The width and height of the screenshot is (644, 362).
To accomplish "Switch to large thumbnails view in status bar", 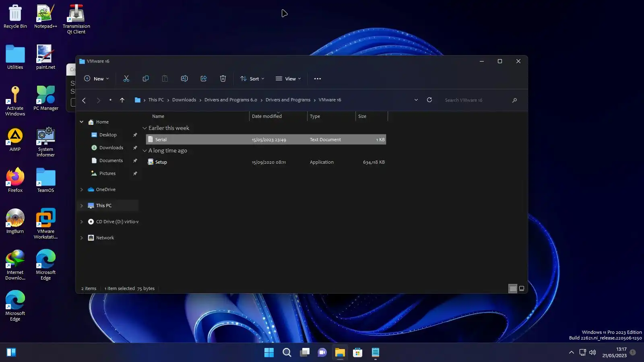I will (x=522, y=288).
